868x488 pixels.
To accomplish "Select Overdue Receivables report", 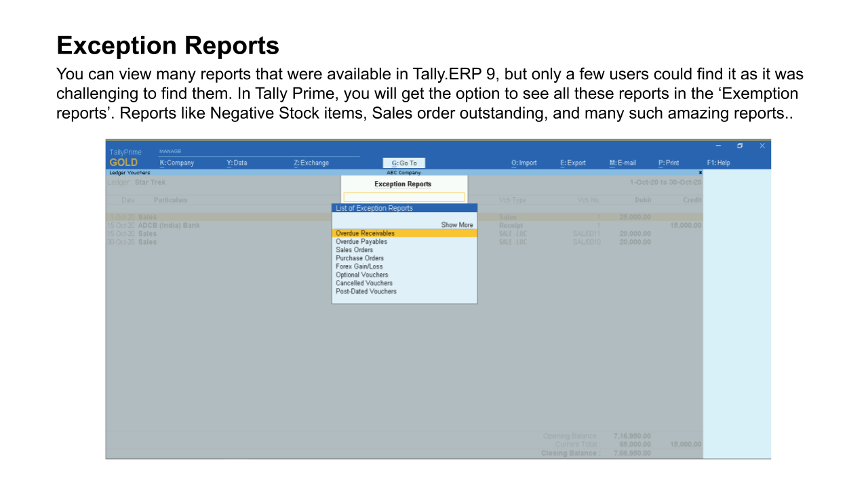I will tap(404, 233).
